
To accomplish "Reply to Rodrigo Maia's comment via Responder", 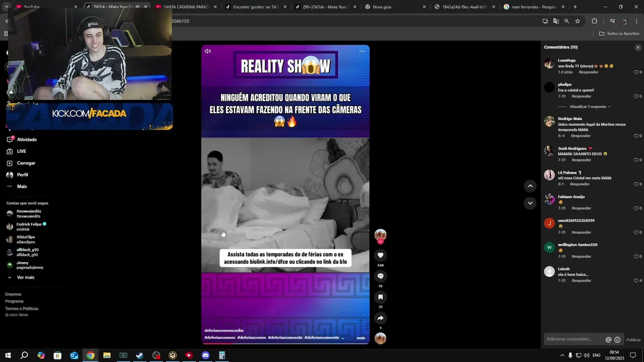I will [581, 136].
